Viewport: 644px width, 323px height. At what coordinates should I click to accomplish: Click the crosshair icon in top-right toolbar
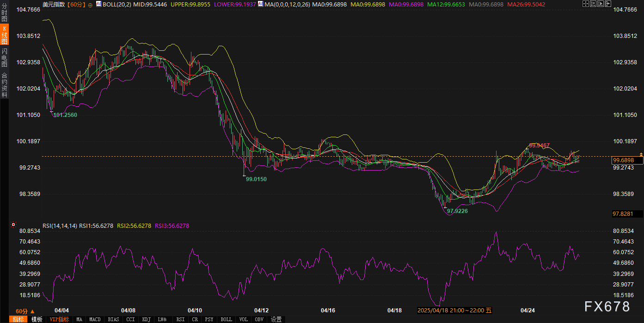585,4
